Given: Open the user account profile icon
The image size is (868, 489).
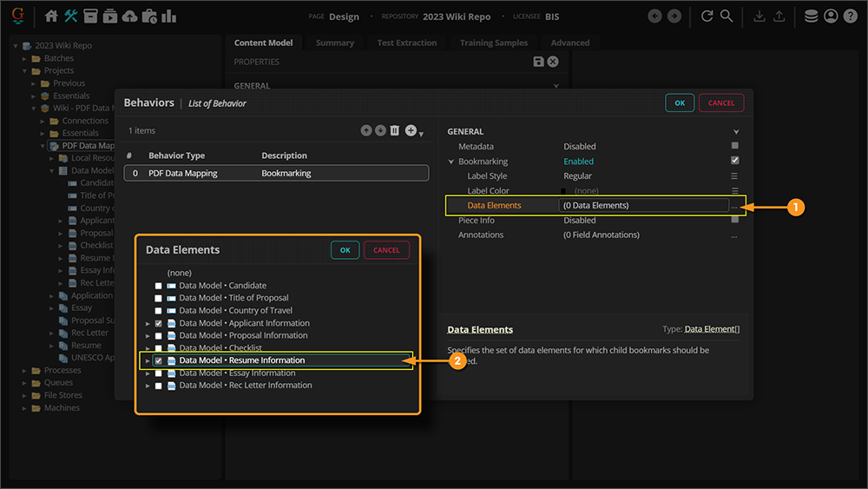Looking at the screenshot, I should 831,17.
